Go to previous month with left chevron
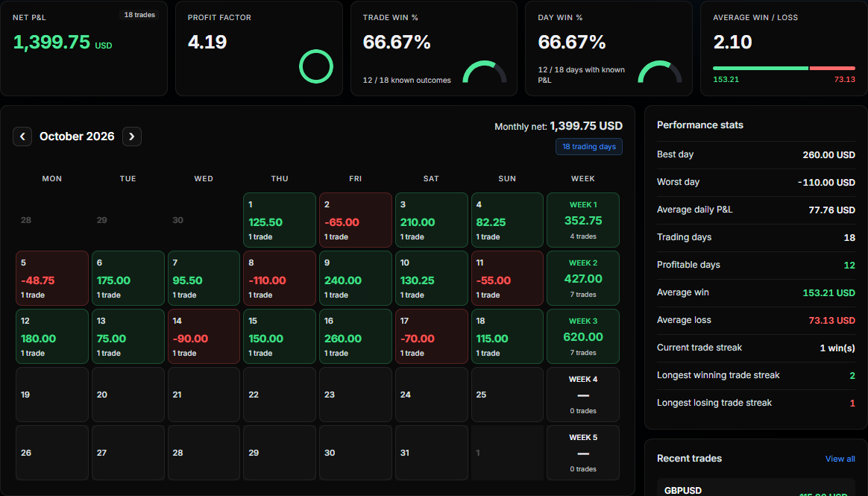Viewport: 868px width, 496px height. point(22,136)
